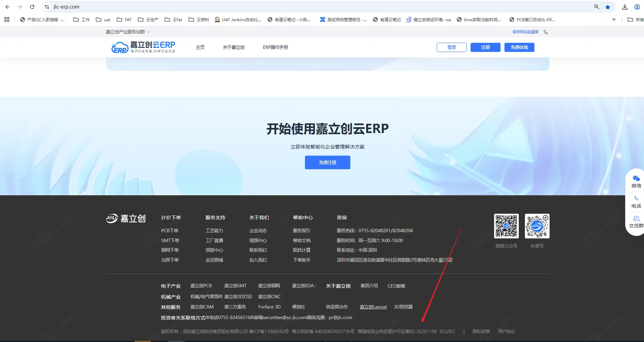Click the 登录 login button
644x342 pixels.
point(451,47)
